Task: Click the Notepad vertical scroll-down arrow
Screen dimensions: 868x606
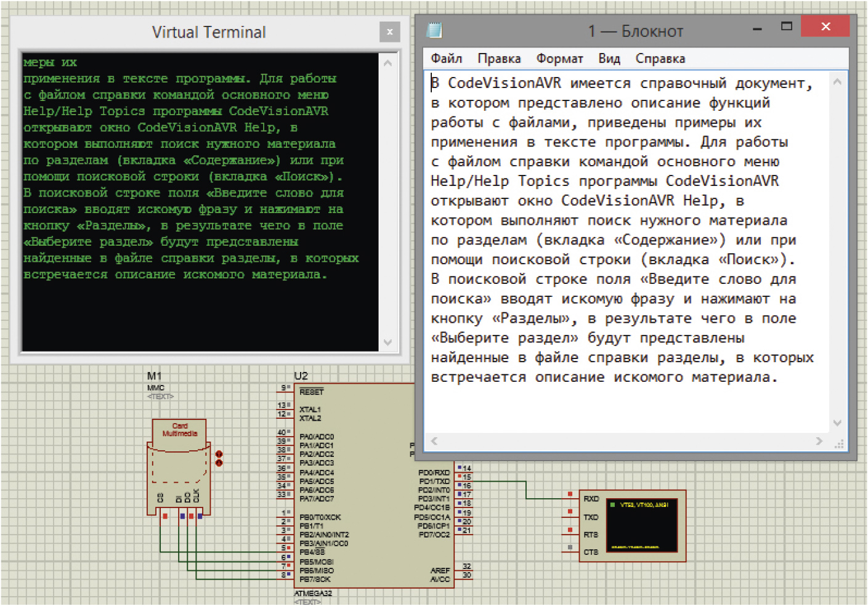Action: point(837,423)
